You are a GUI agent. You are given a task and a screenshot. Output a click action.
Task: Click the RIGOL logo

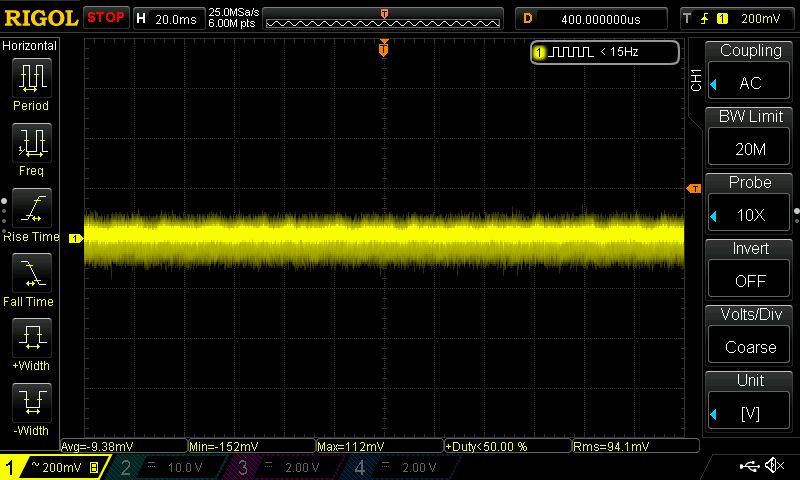(x=41, y=18)
